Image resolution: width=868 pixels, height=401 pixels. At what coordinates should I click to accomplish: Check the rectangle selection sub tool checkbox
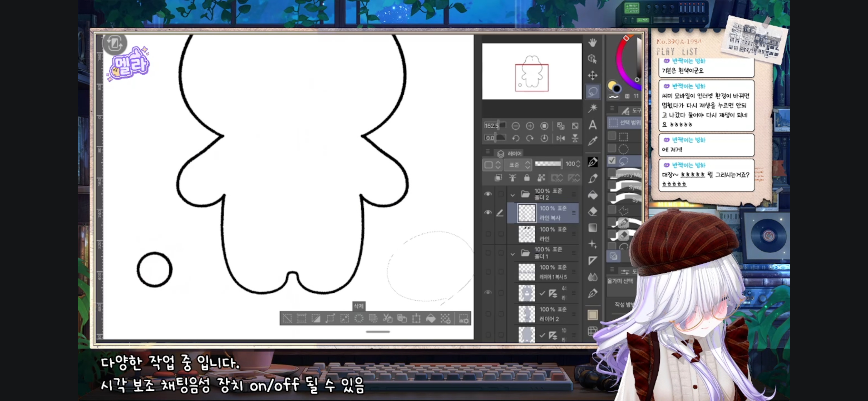[612, 136]
